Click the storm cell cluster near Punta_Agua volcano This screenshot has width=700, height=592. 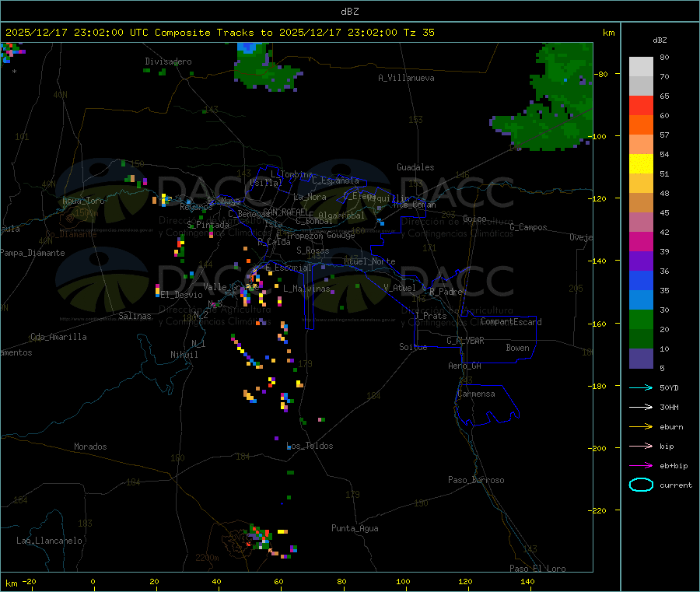(261, 537)
